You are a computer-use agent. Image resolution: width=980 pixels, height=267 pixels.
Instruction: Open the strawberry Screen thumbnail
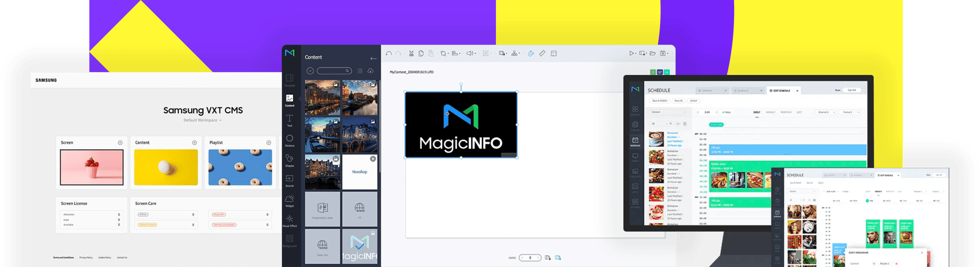coord(92,167)
